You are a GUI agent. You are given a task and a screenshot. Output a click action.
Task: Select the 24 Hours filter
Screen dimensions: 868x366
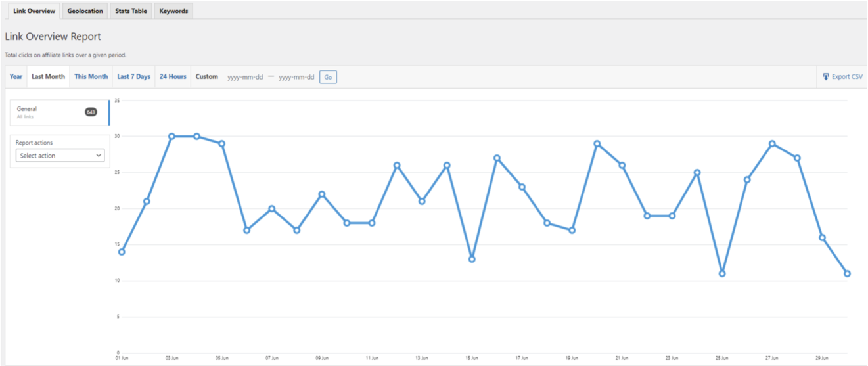point(173,76)
